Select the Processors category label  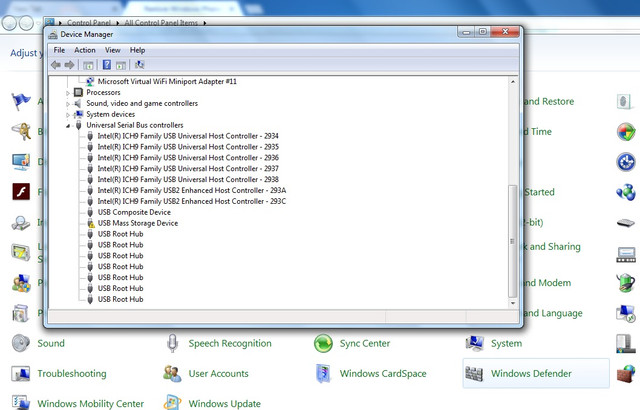pyautogui.click(x=103, y=93)
